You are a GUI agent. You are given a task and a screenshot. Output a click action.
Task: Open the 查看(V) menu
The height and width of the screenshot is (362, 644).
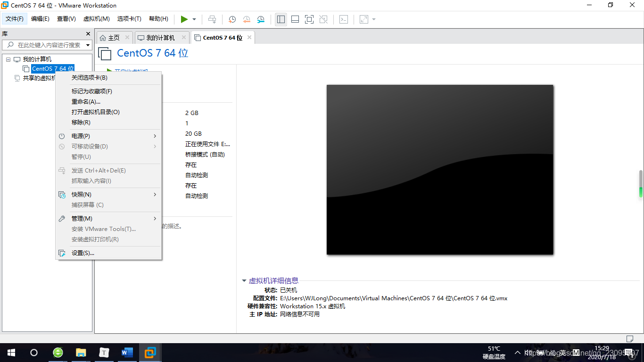(x=66, y=19)
